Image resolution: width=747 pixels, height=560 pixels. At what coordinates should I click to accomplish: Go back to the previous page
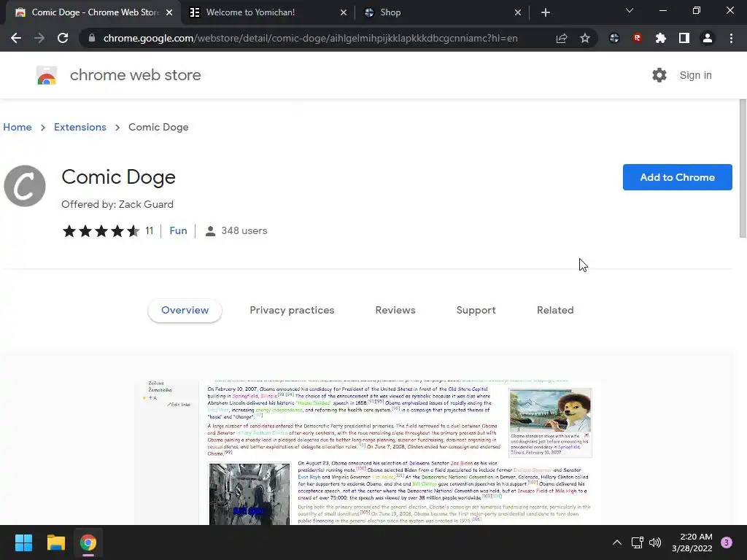coord(16,38)
